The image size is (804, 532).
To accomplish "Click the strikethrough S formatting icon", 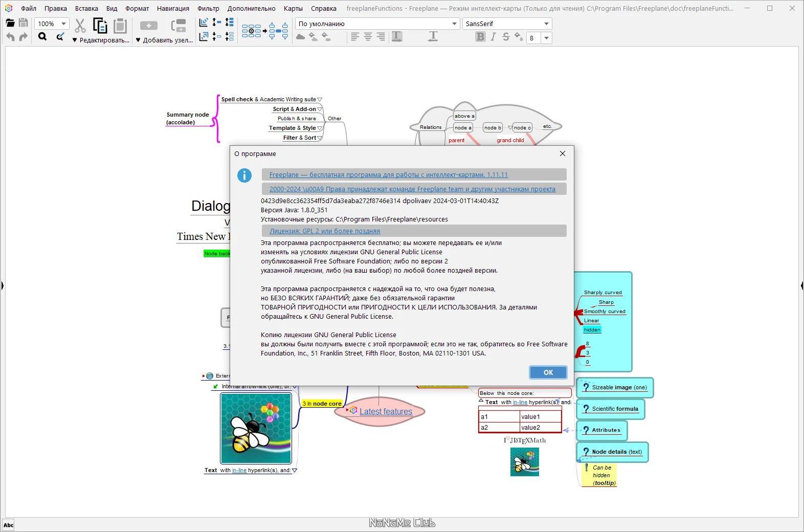I will (x=506, y=37).
